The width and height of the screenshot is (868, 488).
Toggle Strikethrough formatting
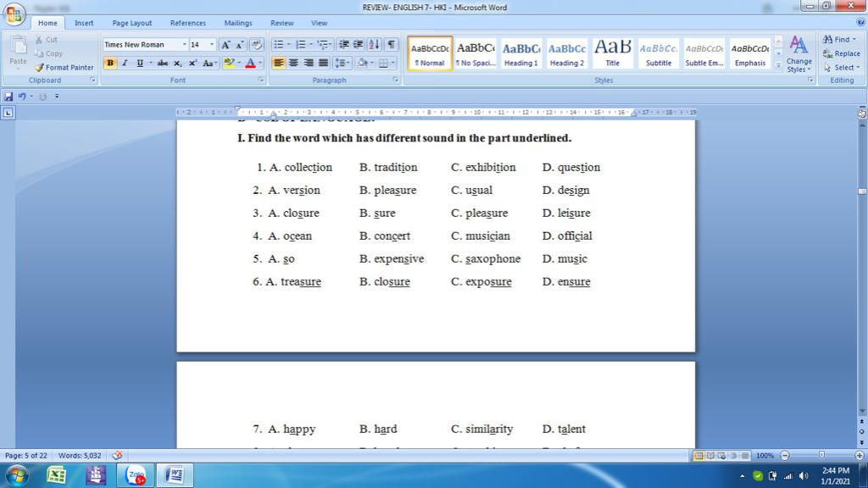coord(162,63)
